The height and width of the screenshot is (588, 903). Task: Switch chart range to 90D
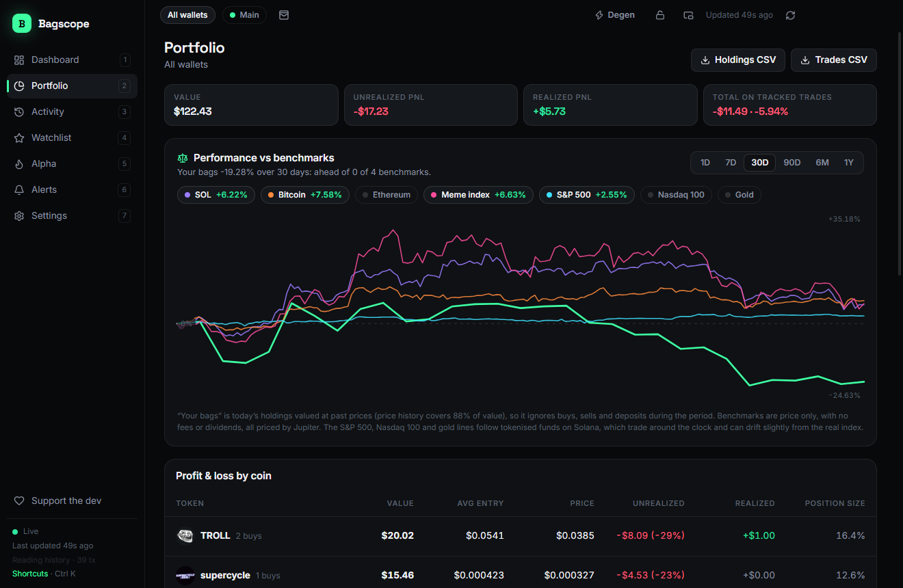(791, 163)
